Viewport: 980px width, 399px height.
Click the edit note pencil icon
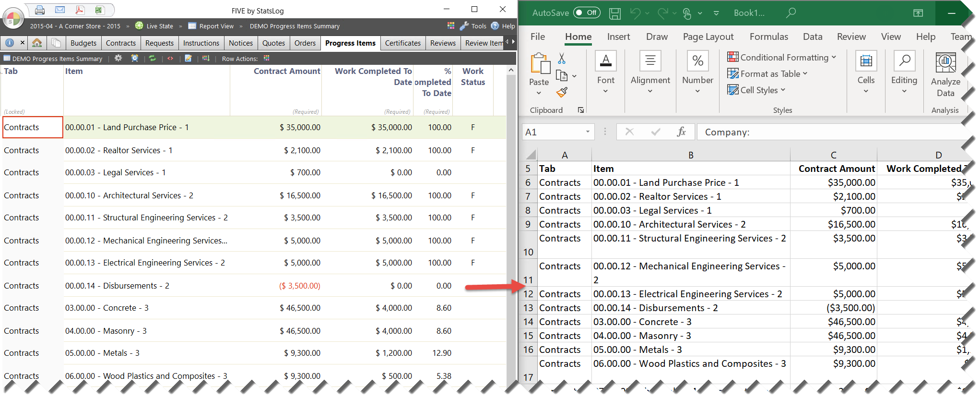188,58
